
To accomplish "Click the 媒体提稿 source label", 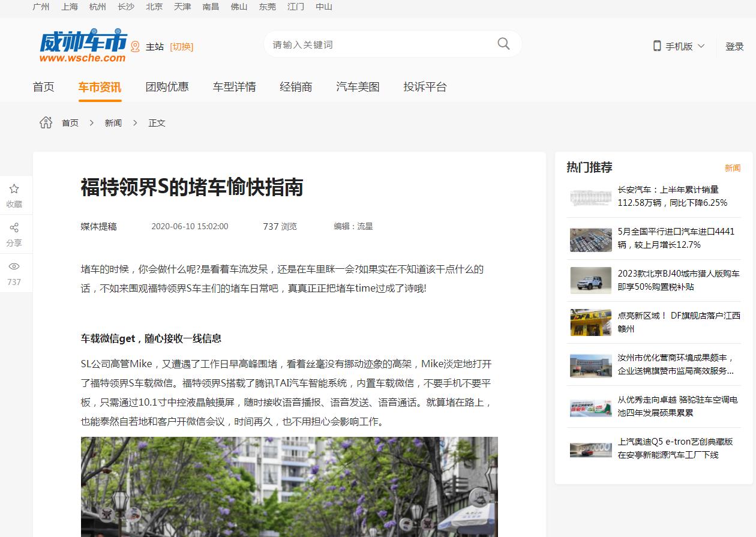I will [99, 226].
